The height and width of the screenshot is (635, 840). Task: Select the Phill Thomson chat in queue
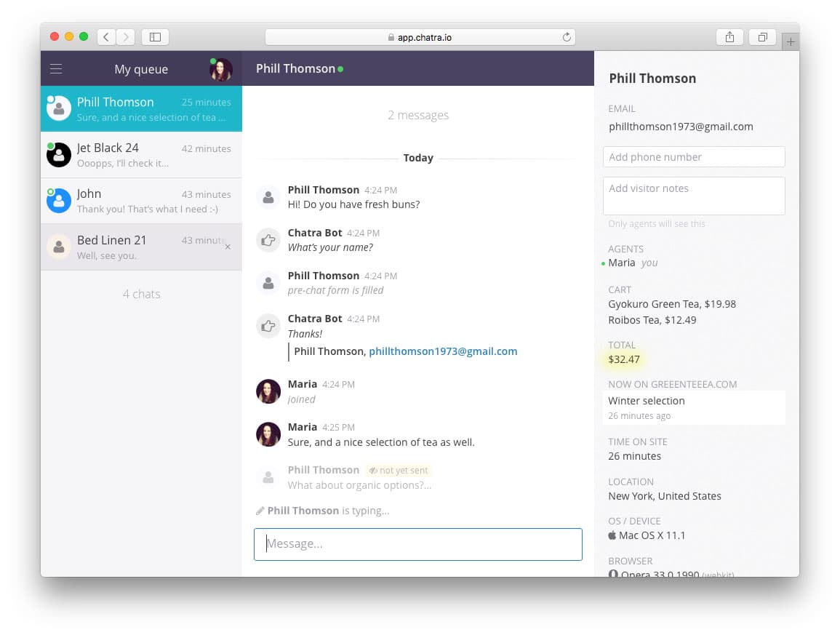(141, 109)
